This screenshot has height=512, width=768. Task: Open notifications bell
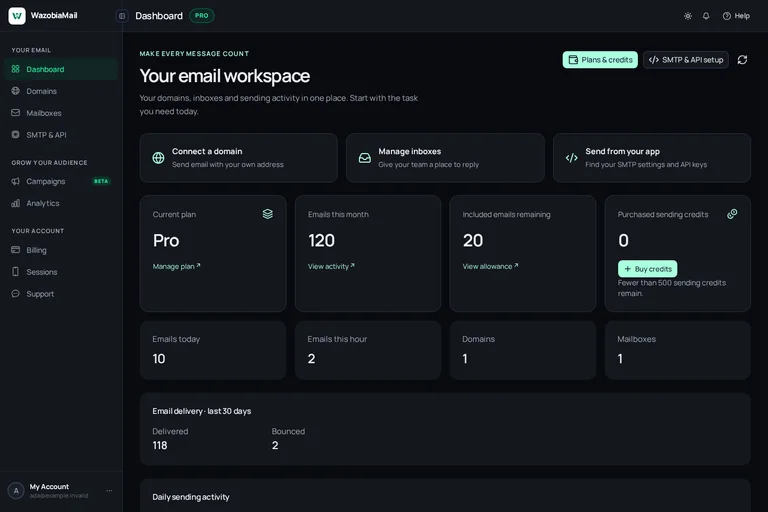(x=706, y=16)
